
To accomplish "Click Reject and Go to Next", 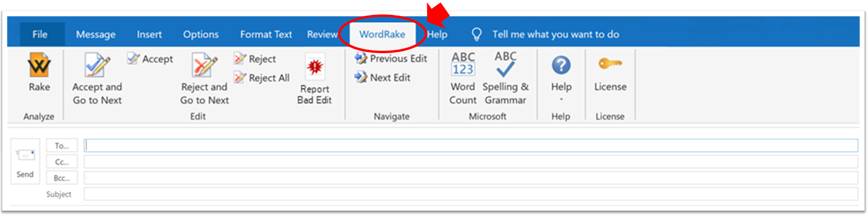I will 205,79.
